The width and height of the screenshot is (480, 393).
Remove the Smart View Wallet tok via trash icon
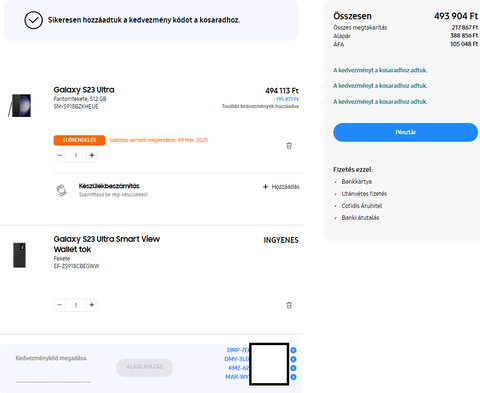click(289, 305)
